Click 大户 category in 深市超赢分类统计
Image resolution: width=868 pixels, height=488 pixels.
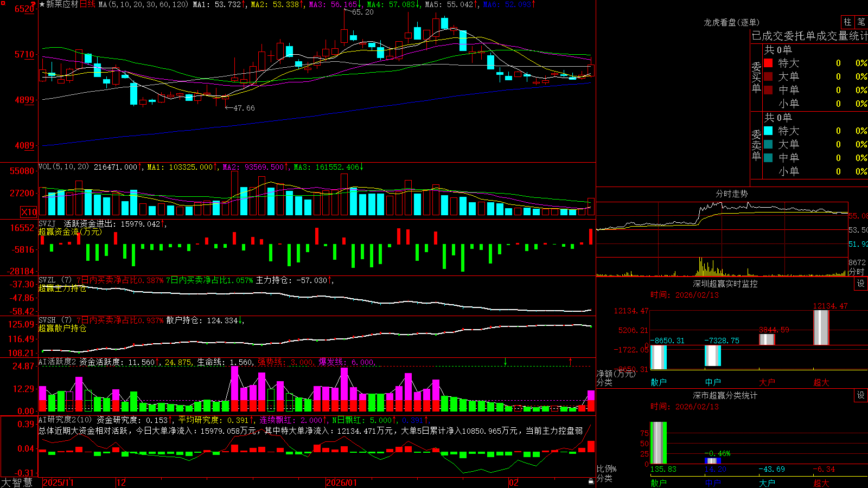(x=767, y=483)
